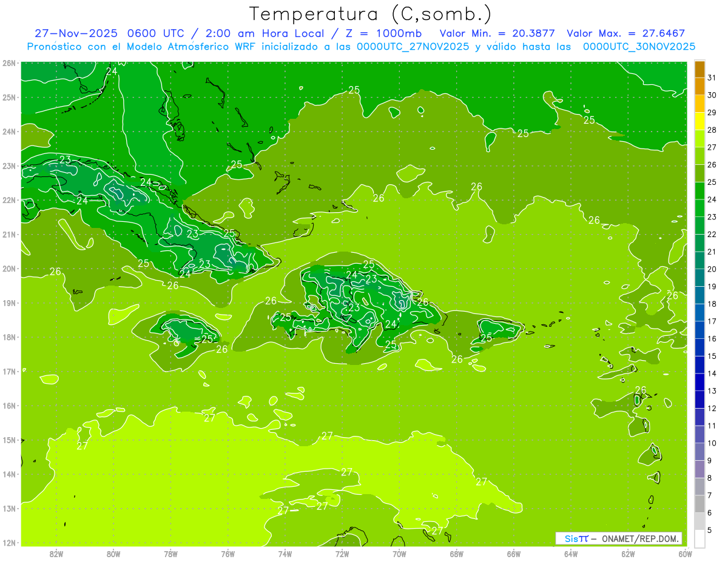Click the '18N' latitude axis label
Image resolution: width=728 pixels, height=562 pixels.
tap(8, 337)
